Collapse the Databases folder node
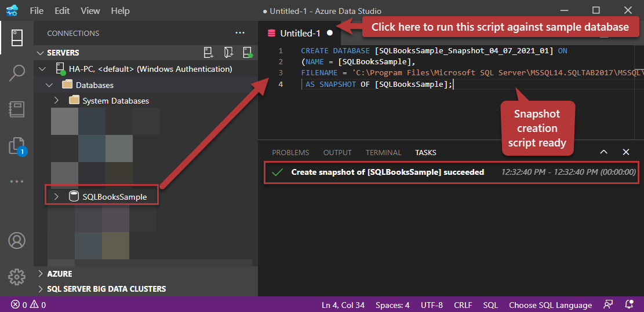Image resolution: width=644 pixels, height=312 pixels. 50,85
